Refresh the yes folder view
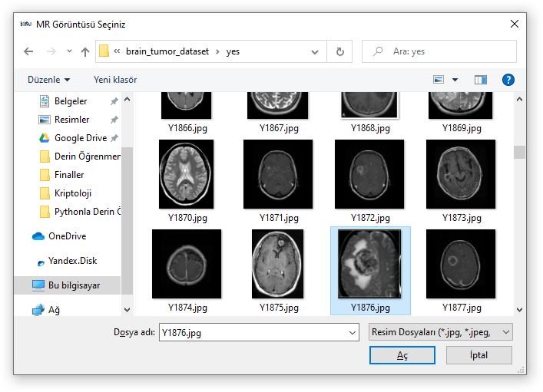Image resolution: width=543 pixels, height=392 pixels. 340,51
